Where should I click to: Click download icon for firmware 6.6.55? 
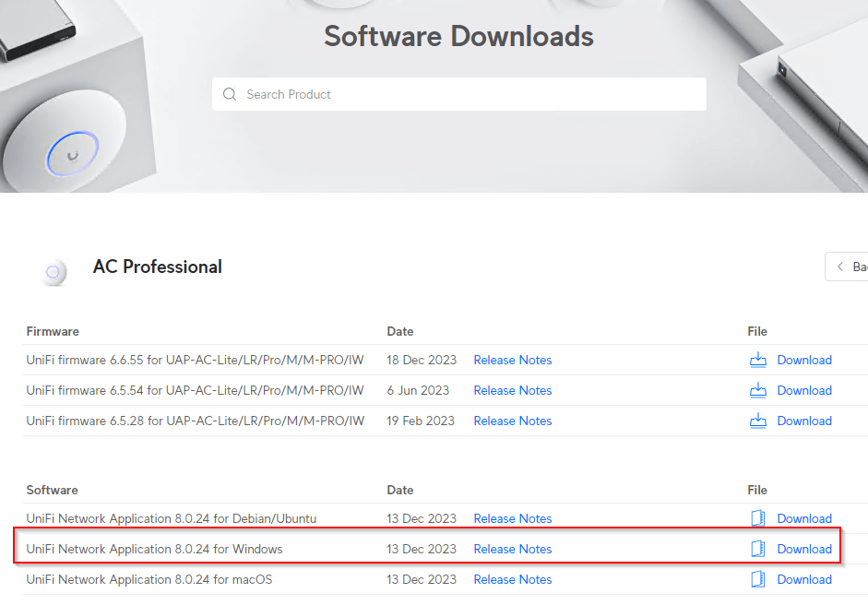click(x=758, y=360)
